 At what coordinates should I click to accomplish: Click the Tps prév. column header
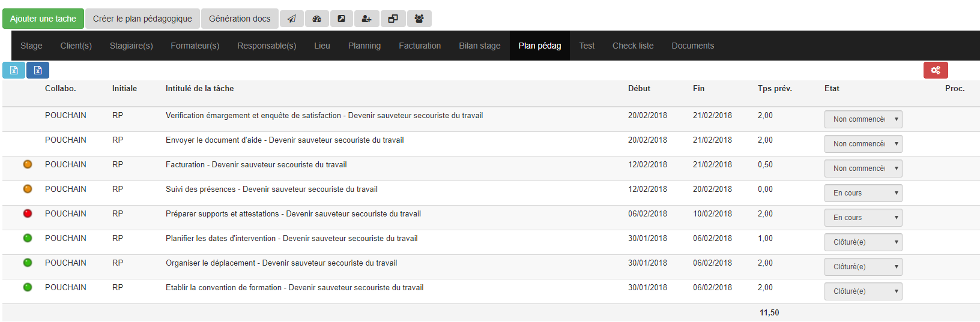click(x=774, y=88)
